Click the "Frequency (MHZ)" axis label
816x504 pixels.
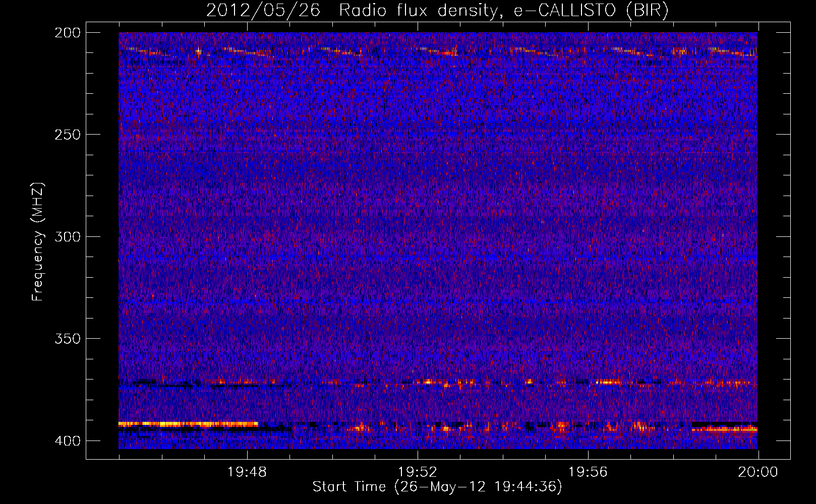pos(38,242)
